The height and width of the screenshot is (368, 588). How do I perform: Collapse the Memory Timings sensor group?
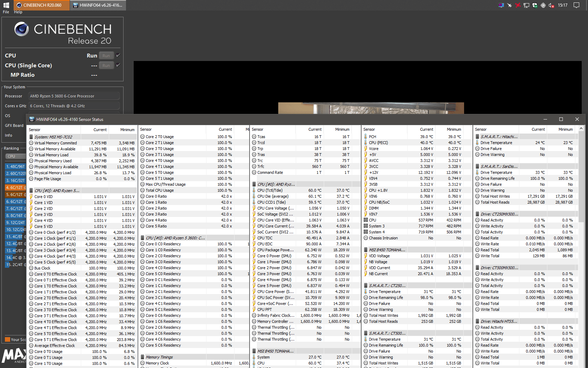pos(142,357)
